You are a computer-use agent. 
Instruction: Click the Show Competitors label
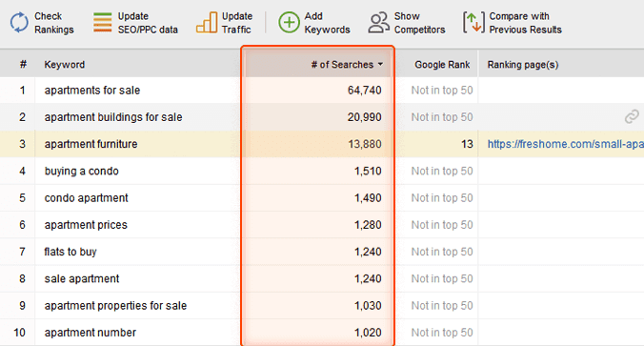(x=419, y=23)
